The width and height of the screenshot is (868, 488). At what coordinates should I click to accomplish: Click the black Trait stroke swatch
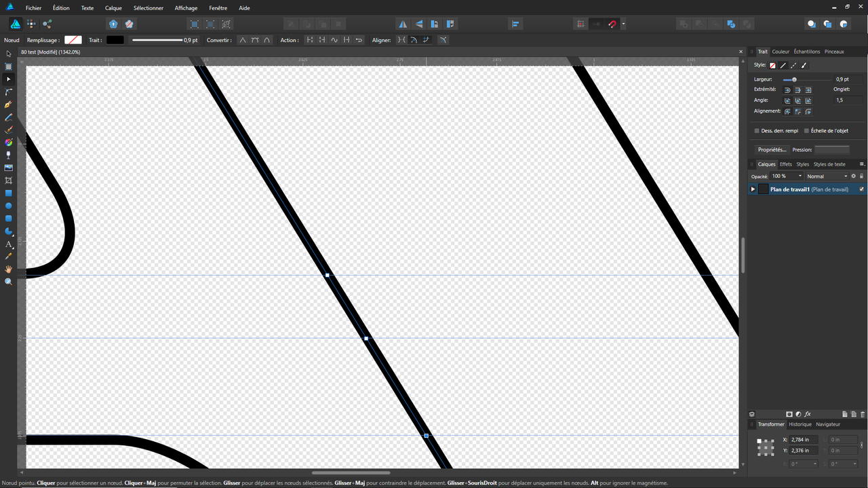point(115,40)
